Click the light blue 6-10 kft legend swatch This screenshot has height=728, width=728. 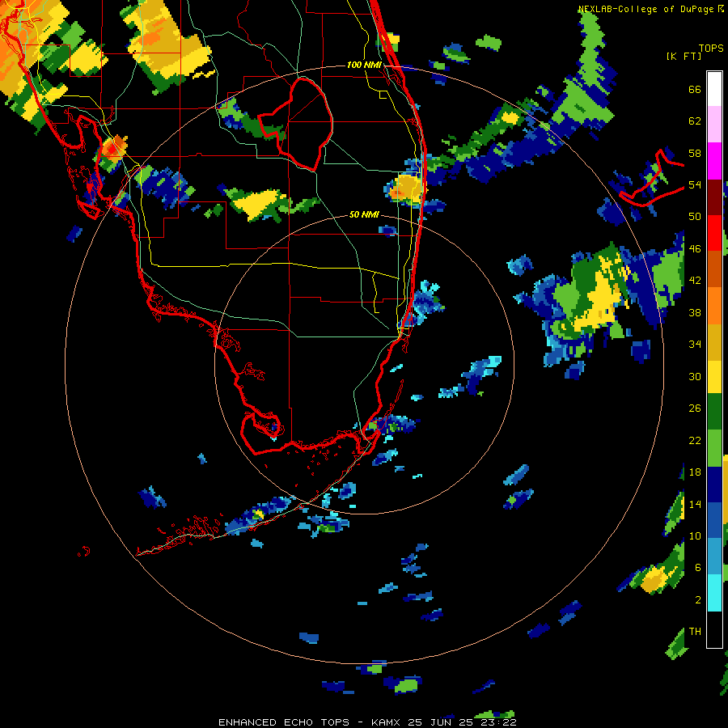714,557
